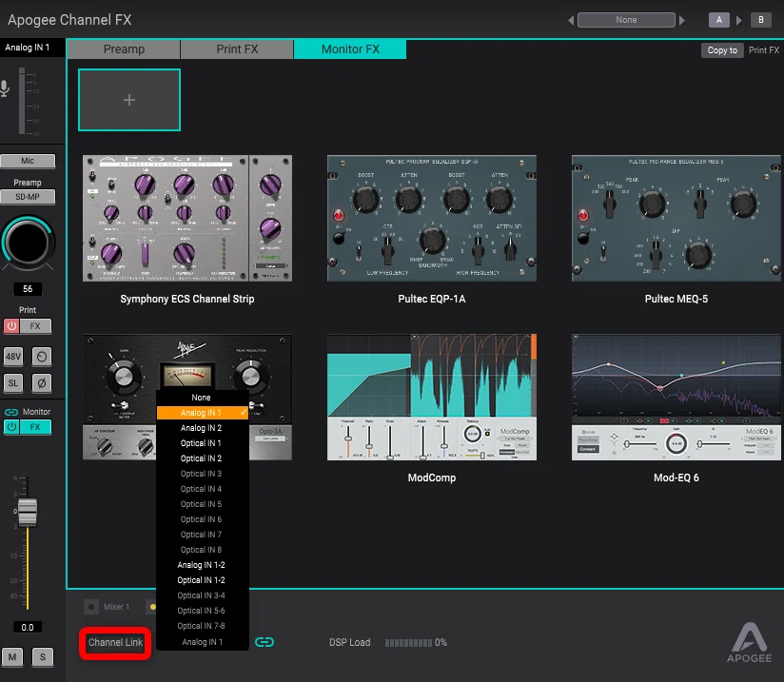Open the Monitor FX button

35,427
